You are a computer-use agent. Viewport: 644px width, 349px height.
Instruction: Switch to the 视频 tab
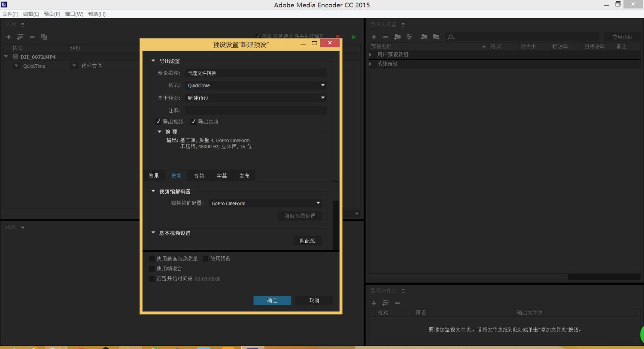pos(176,176)
